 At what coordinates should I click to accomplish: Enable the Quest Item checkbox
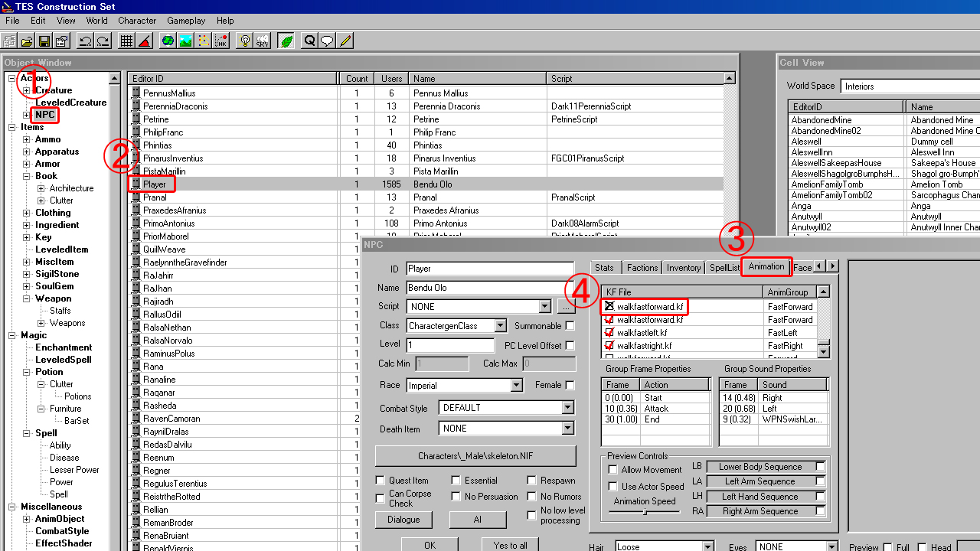coord(381,481)
